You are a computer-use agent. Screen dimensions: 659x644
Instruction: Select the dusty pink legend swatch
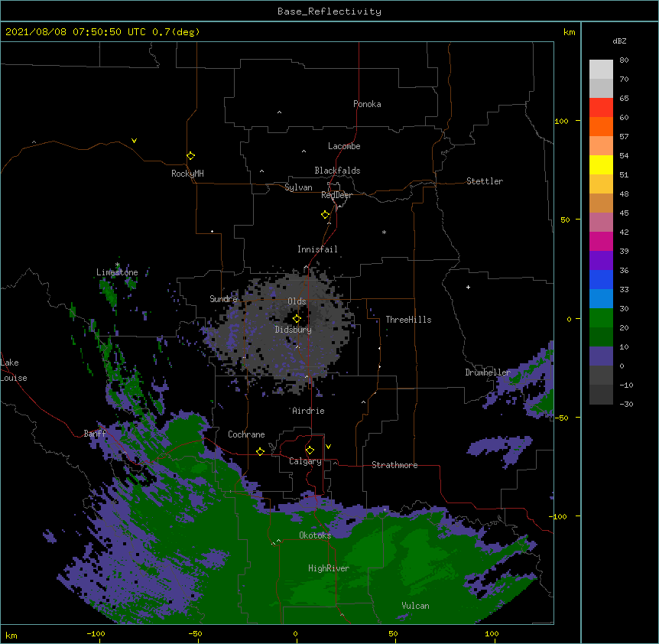pos(601,222)
